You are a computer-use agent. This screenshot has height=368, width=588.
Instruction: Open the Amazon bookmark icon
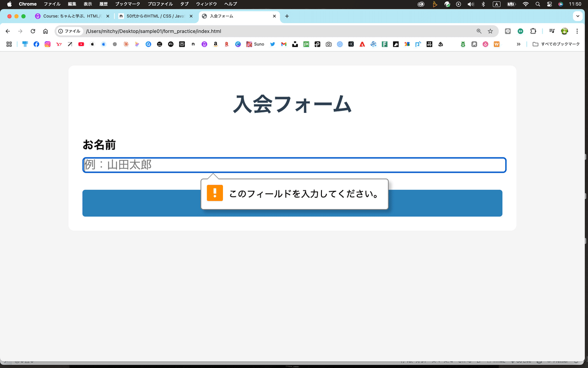point(216,44)
